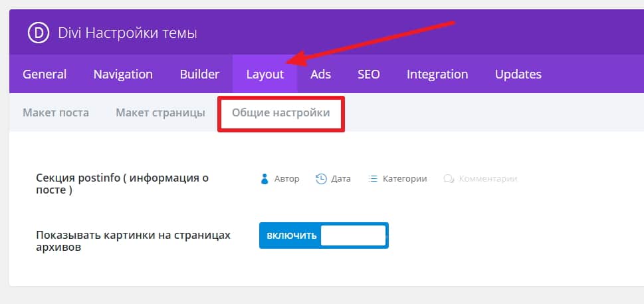
Task: Open the Общие настройки sub-tab
Action: [x=281, y=112]
